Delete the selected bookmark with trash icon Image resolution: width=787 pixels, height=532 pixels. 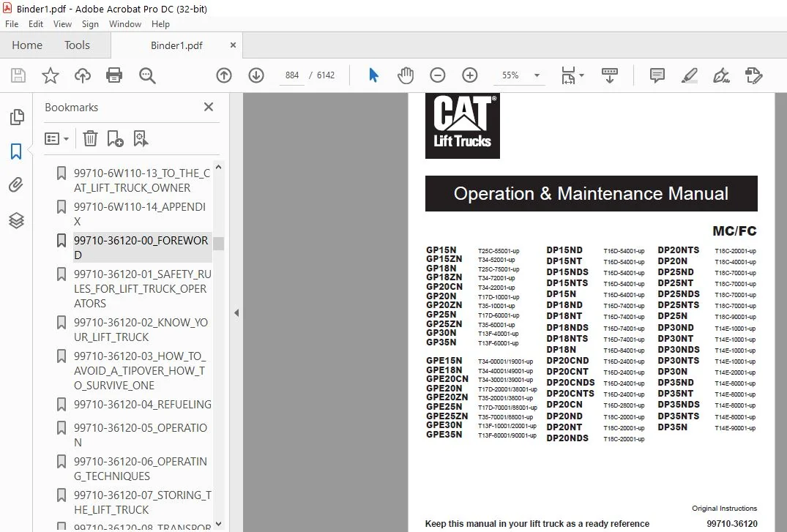pyautogui.click(x=90, y=138)
